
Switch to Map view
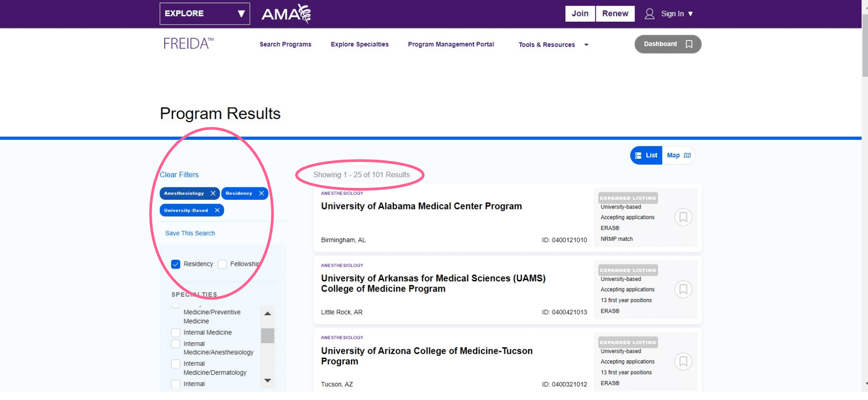click(x=678, y=155)
